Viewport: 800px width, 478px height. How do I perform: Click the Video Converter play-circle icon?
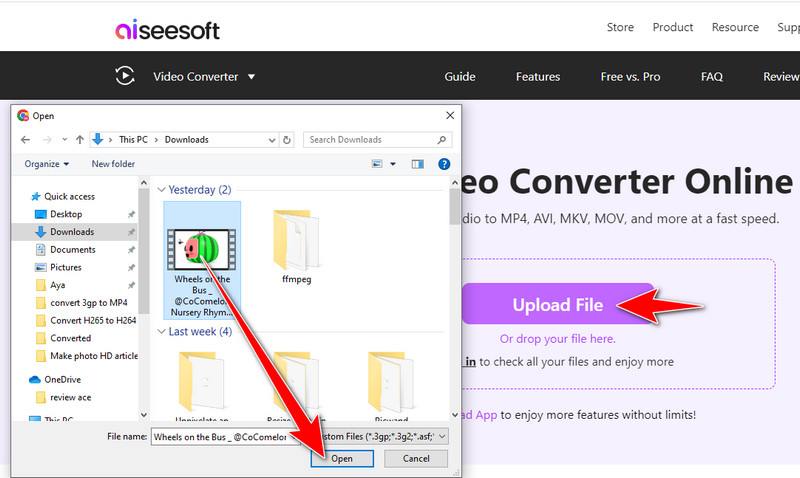click(x=125, y=77)
